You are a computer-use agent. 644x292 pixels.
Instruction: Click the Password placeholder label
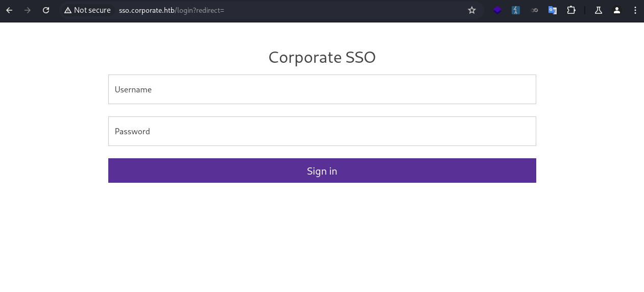point(132,131)
